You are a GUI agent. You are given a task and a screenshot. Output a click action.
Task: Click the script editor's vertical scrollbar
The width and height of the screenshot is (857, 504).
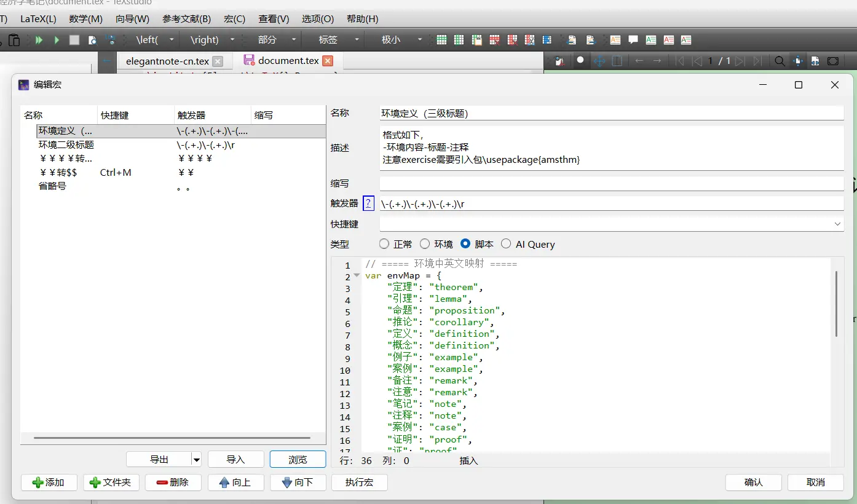point(836,304)
